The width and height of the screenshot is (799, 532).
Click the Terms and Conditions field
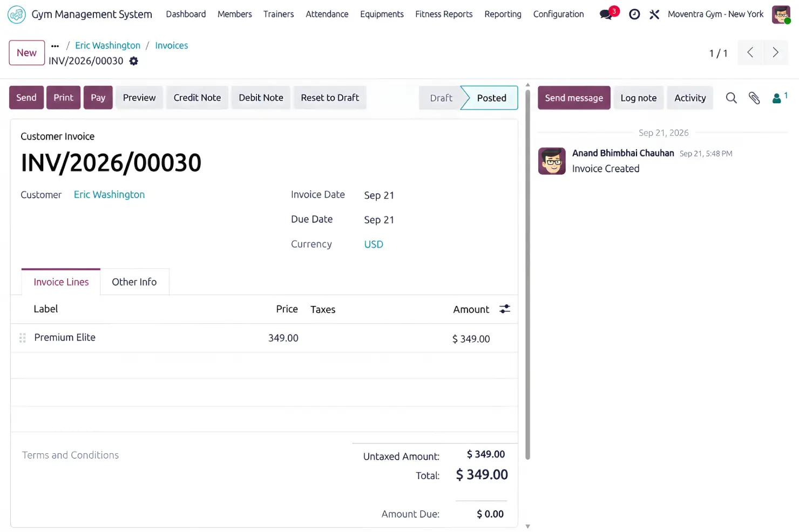pos(70,455)
